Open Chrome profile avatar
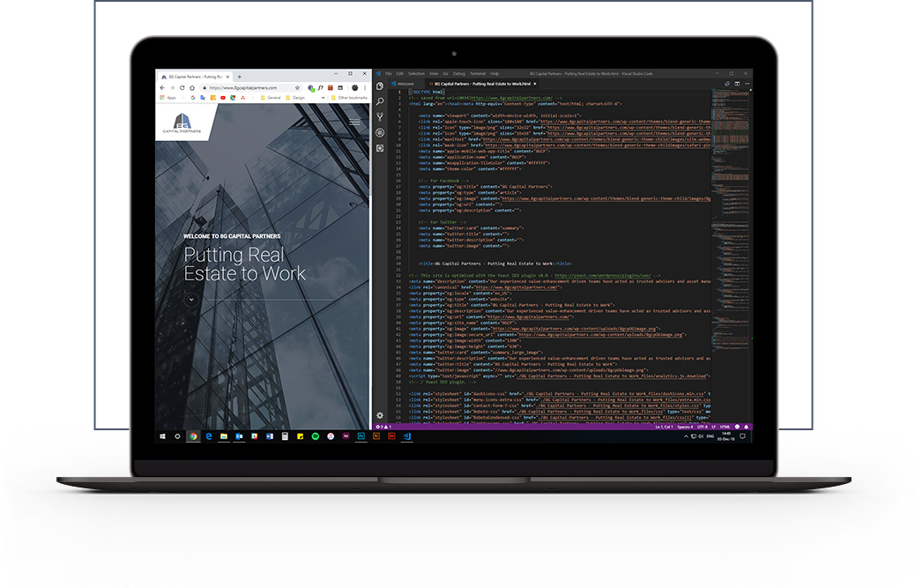915x588 pixels. [354, 87]
